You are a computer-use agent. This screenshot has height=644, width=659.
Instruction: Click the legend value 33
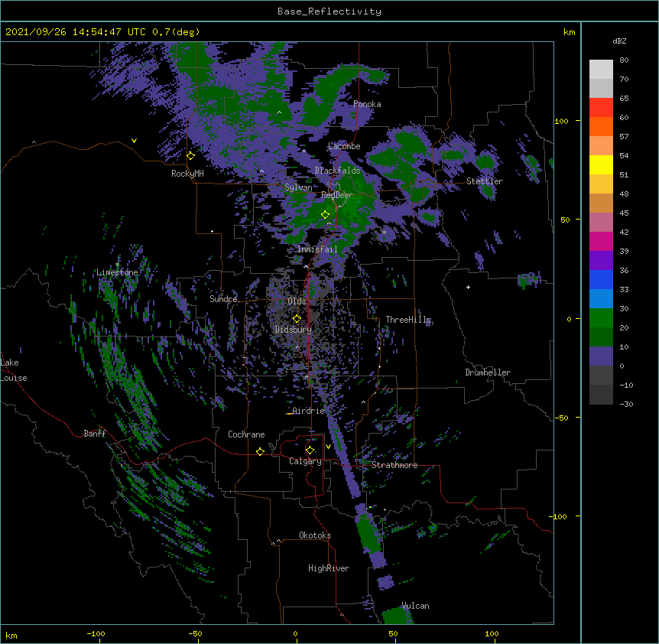(624, 289)
